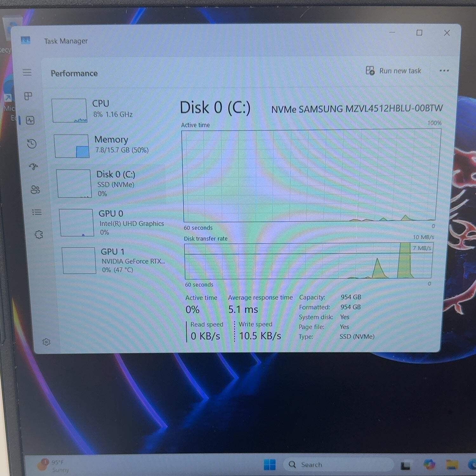Select GPU 1 NVIDIA GeForce RTX entry
Viewport: 476px width, 476px height.
[x=114, y=260]
